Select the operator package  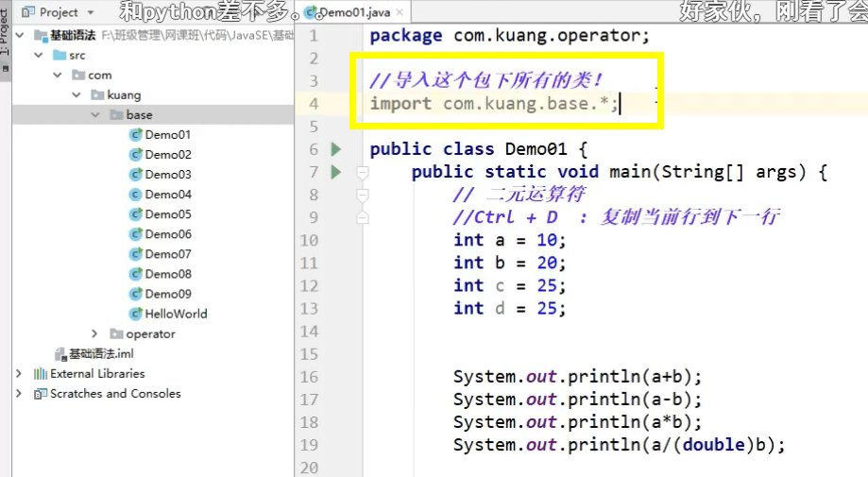click(150, 333)
